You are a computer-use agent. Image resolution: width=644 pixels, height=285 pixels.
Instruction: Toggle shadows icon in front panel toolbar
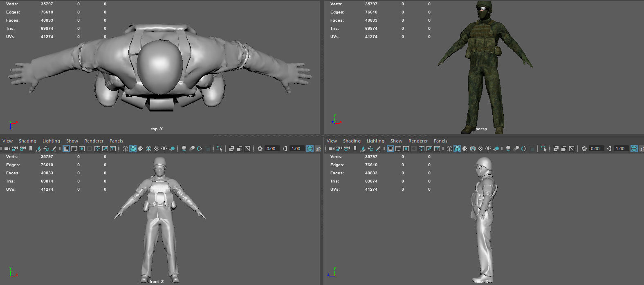coord(172,149)
